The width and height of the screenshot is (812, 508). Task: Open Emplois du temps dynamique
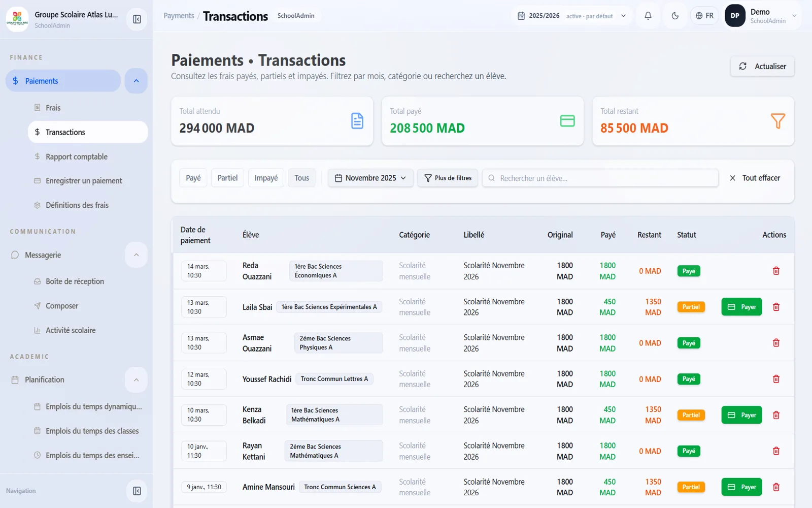pos(88,406)
